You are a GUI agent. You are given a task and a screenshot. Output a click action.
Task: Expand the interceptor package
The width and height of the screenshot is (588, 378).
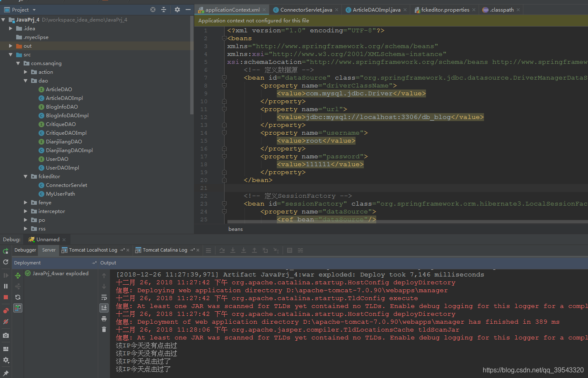(x=26, y=211)
